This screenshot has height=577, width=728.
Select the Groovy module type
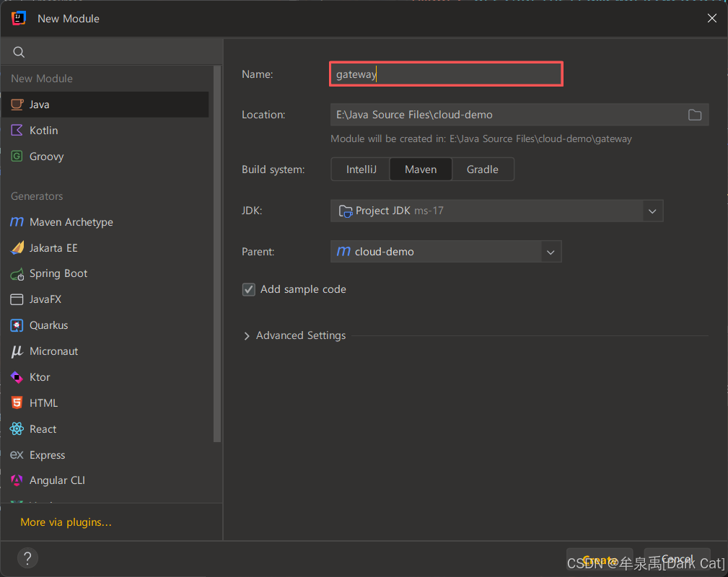[x=105, y=157]
